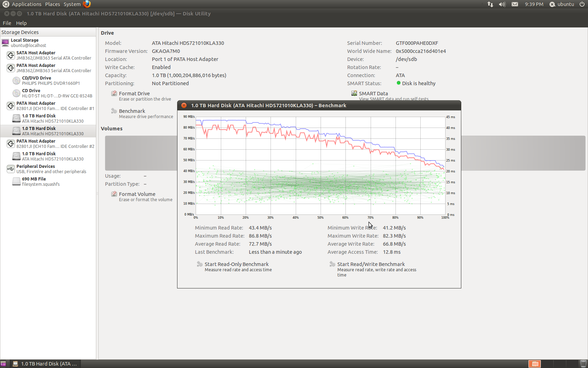Viewport: 588px width, 368px height.
Task: Click the show desktop icon in bottom panel
Action: tap(3, 364)
